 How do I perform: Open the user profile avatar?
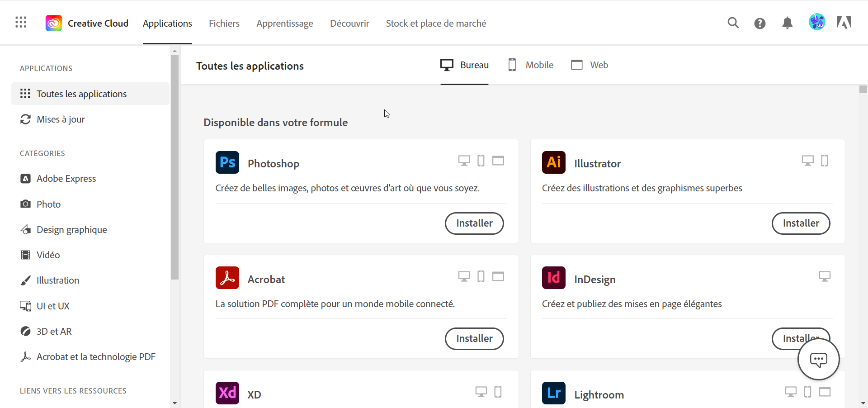(x=817, y=22)
